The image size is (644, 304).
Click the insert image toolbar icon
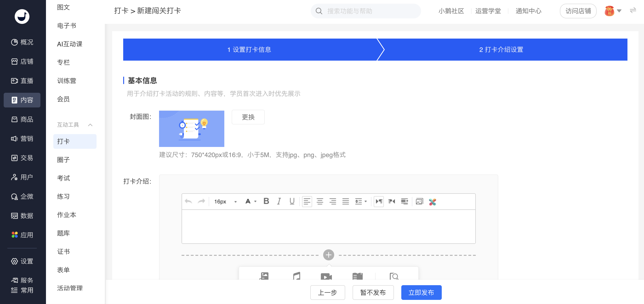tap(419, 201)
